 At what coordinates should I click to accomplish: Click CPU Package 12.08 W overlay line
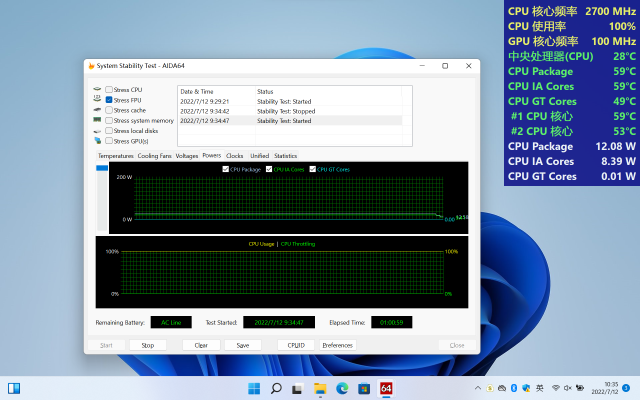coord(572,146)
